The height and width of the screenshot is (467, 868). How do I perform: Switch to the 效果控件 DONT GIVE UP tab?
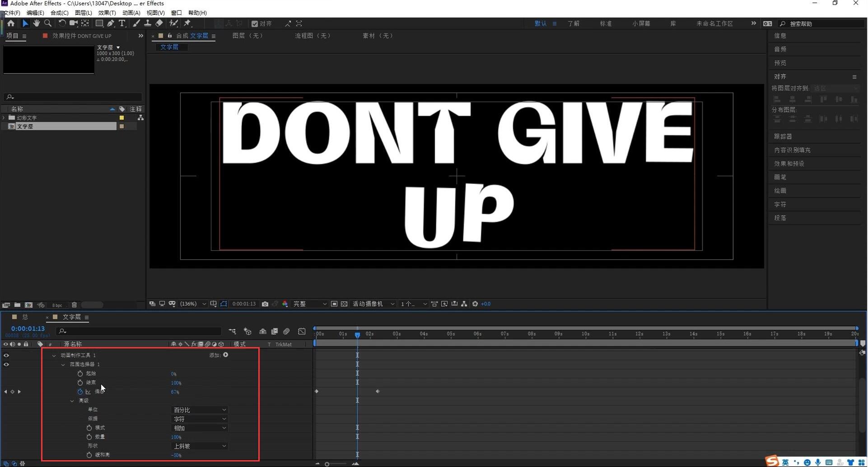pyautogui.click(x=82, y=36)
